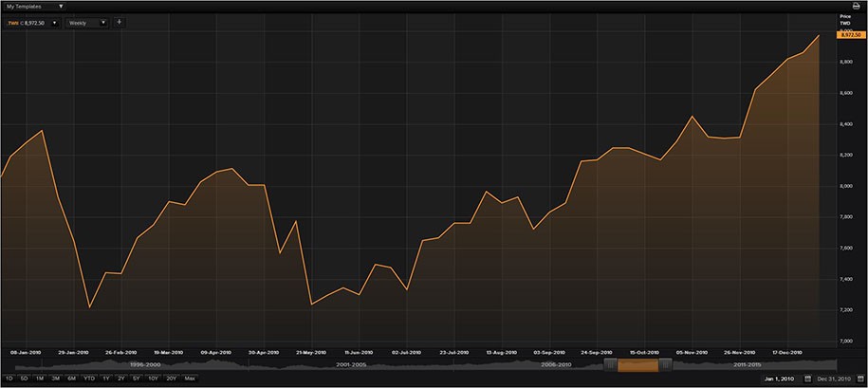Click the 05-Nov-2010 axis date label
Viewport: 868px width, 388px height.
[692, 352]
